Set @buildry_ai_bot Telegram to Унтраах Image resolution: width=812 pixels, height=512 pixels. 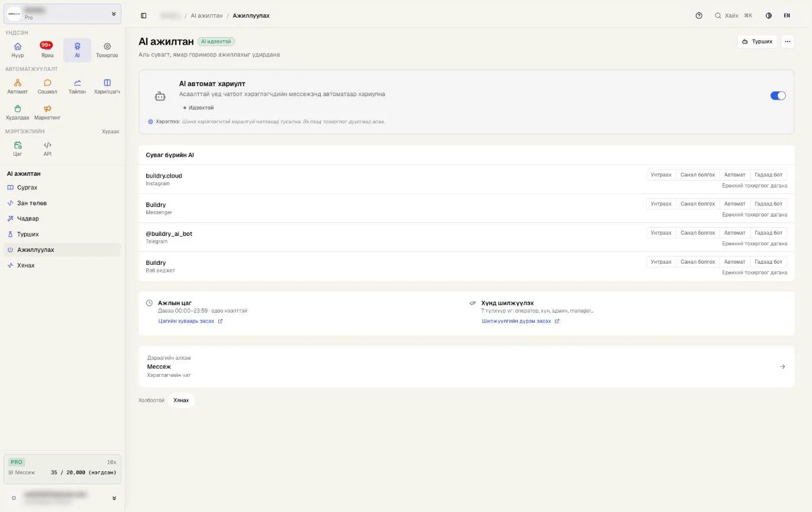coord(661,232)
